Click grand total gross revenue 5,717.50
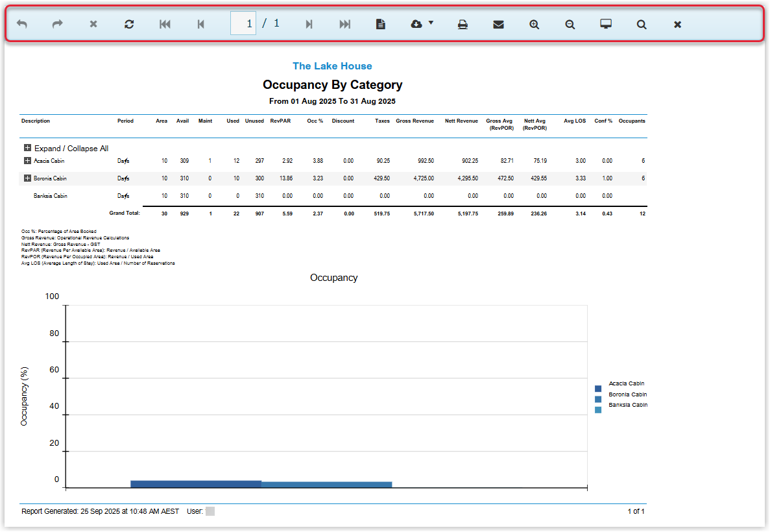Screen dimensions: 770x532 (x=424, y=213)
